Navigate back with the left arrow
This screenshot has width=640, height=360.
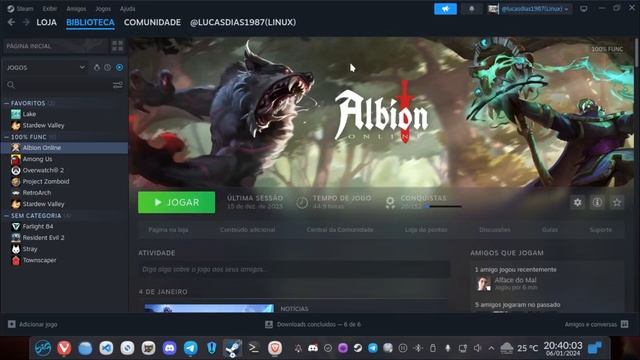pyautogui.click(x=11, y=22)
